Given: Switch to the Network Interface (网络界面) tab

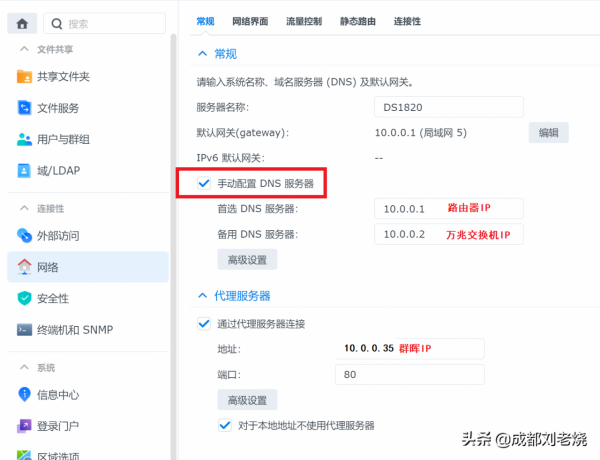Looking at the screenshot, I should pos(250,21).
